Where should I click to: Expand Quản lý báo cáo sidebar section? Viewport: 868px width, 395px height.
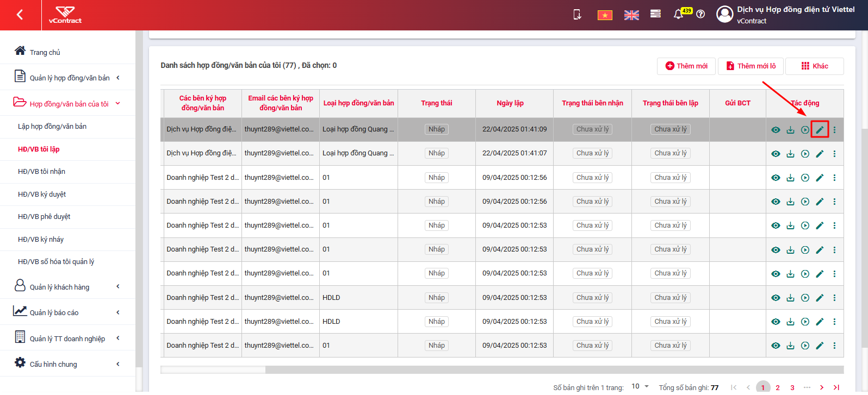click(67, 312)
